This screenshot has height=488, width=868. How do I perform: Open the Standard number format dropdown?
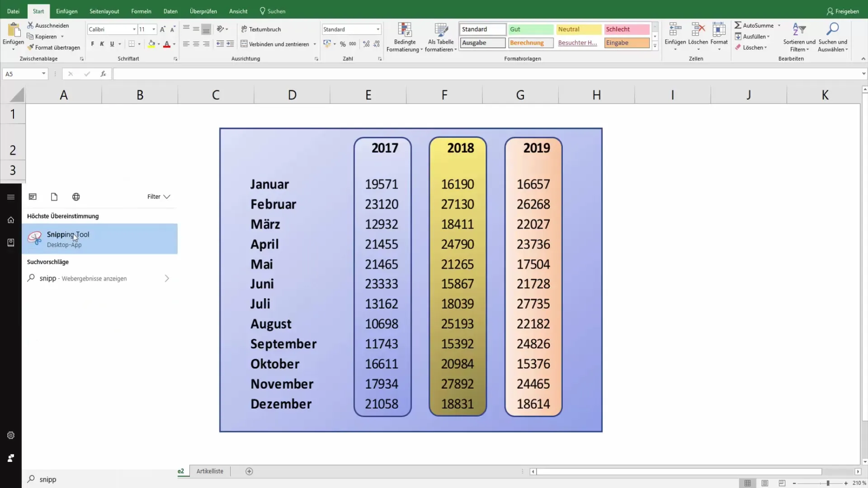378,29
